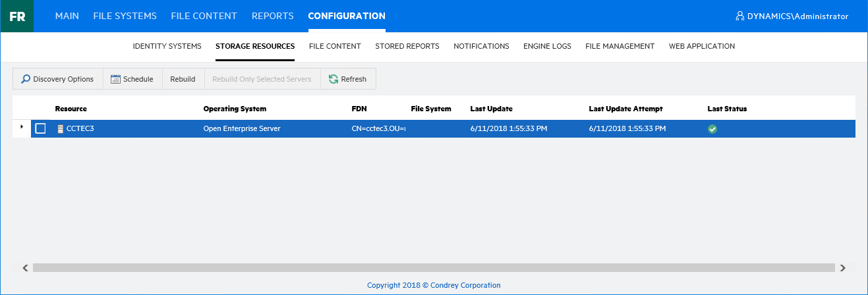Open the Condrey Corporation copyright link
This screenshot has height=295, width=868.
click(434, 285)
